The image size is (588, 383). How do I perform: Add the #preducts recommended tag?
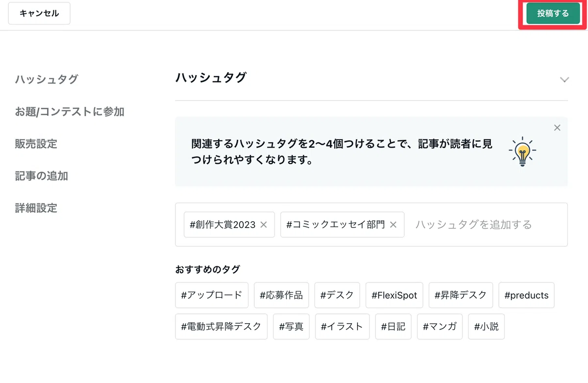[x=526, y=295]
